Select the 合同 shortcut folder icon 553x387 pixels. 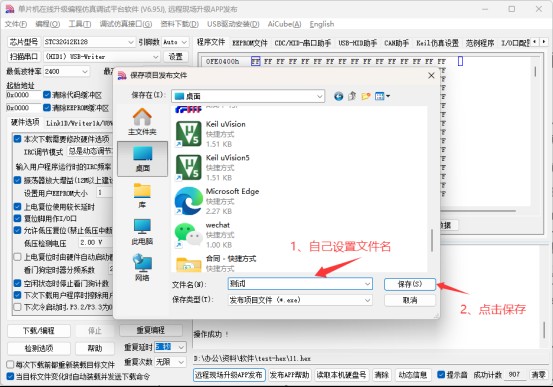tap(189, 264)
